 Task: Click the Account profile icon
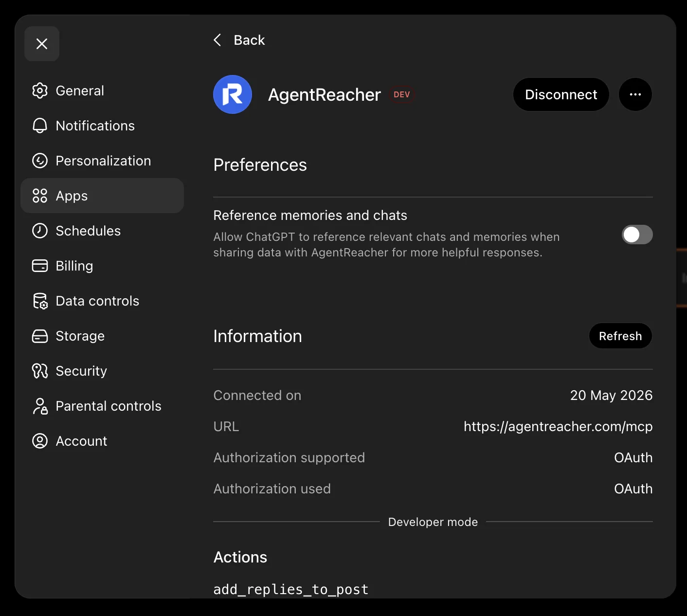(40, 441)
